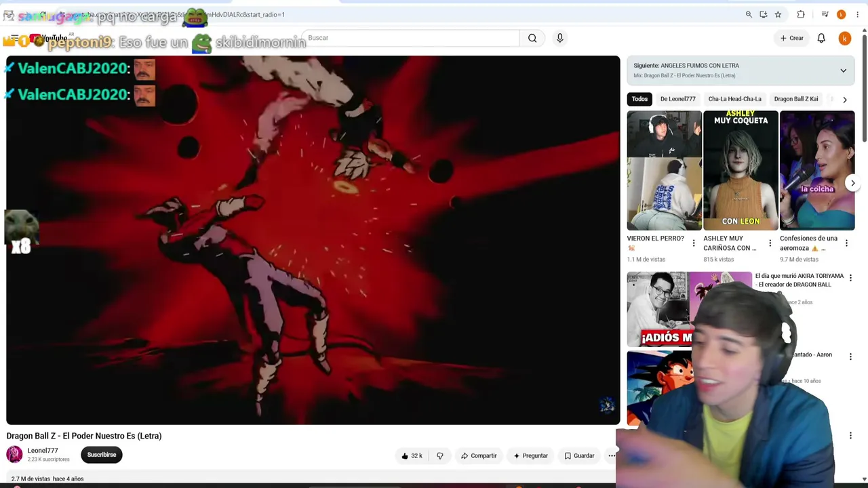Bookmark this page with the star icon
Viewport: 868px width, 488px height.
(778, 14)
